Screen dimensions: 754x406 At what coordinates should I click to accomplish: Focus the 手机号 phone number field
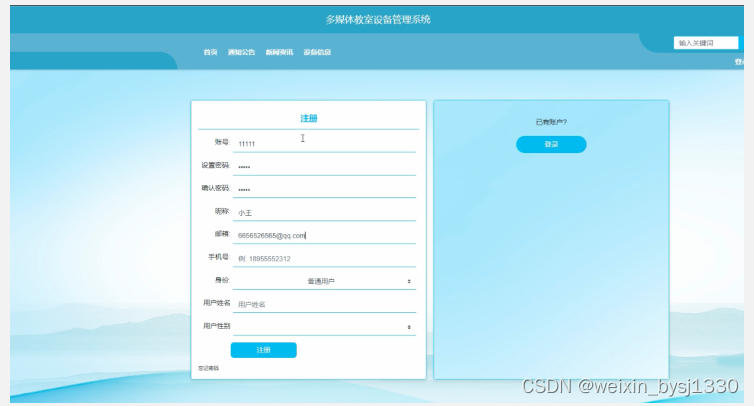coord(324,258)
